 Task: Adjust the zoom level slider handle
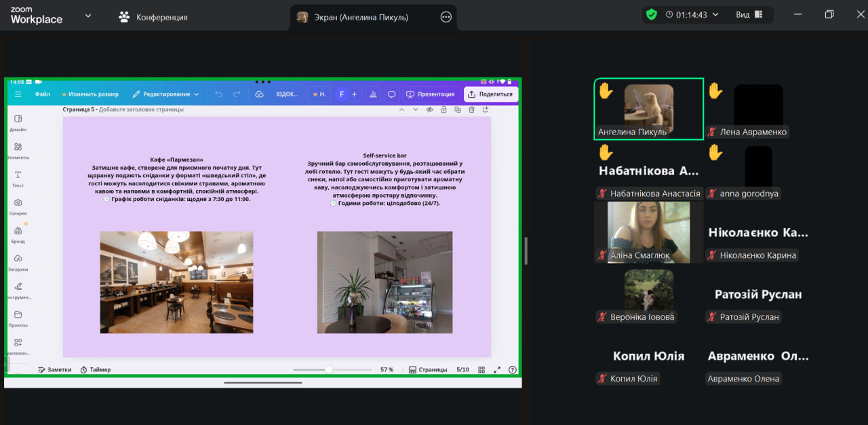(x=329, y=370)
